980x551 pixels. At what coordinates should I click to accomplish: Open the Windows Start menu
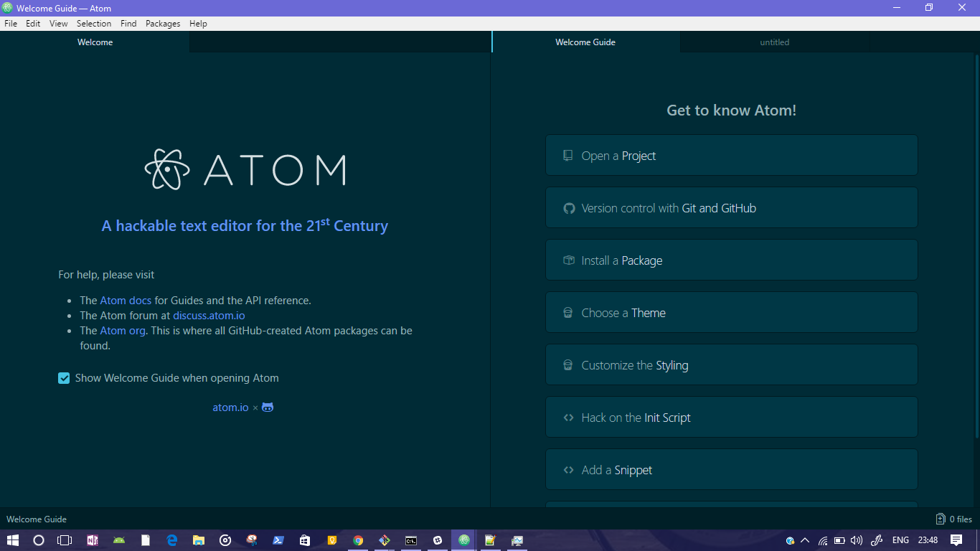click(13, 540)
